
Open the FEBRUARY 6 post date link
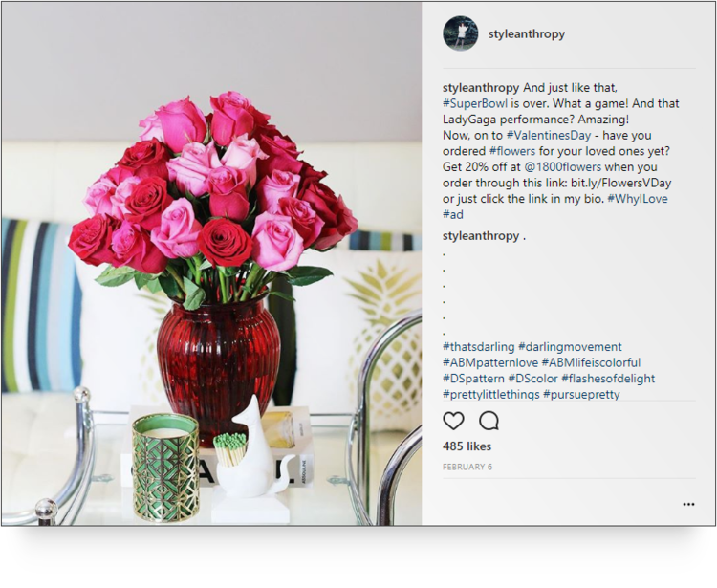[x=467, y=467]
